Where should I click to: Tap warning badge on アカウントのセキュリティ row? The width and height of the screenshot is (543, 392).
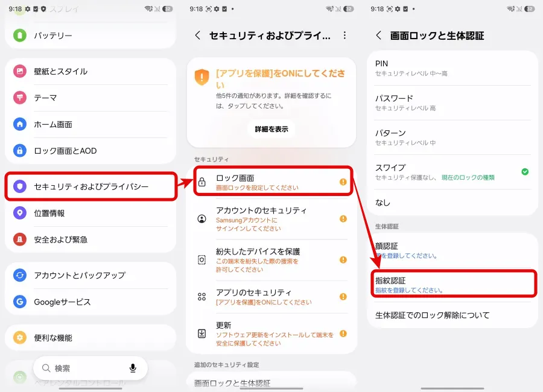click(x=343, y=219)
